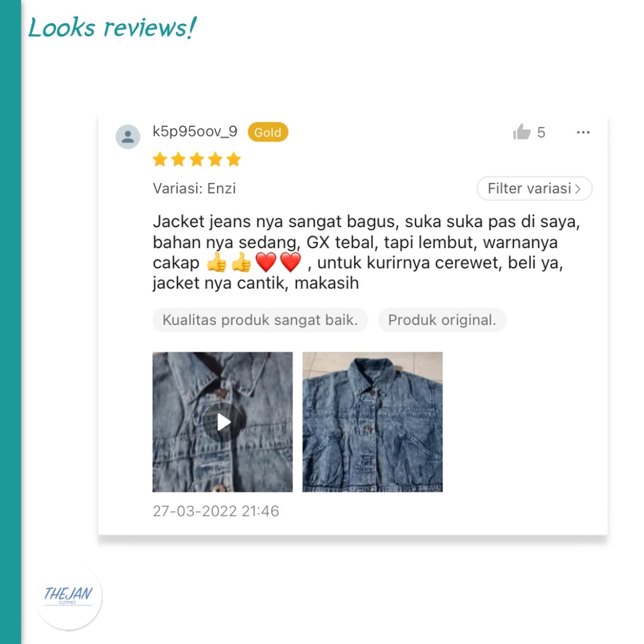Select the Kualitas produk sangat baik tag
This screenshot has height=644, width=644.
point(260,320)
